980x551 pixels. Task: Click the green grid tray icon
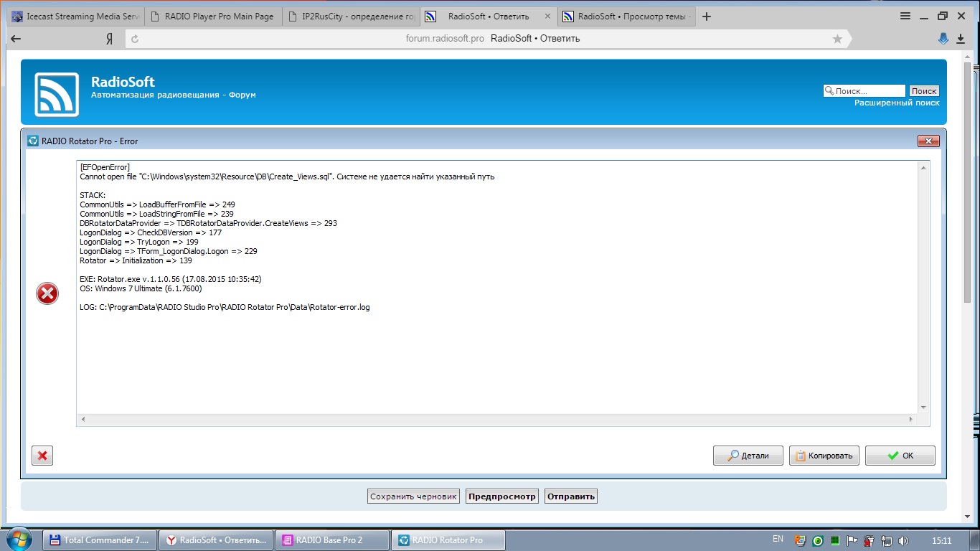[834, 540]
